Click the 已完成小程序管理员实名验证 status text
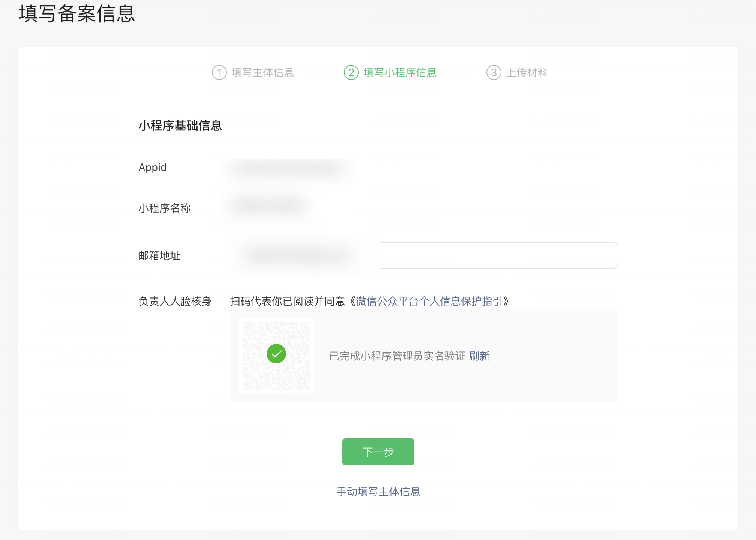The width and height of the screenshot is (756, 540). point(397,356)
